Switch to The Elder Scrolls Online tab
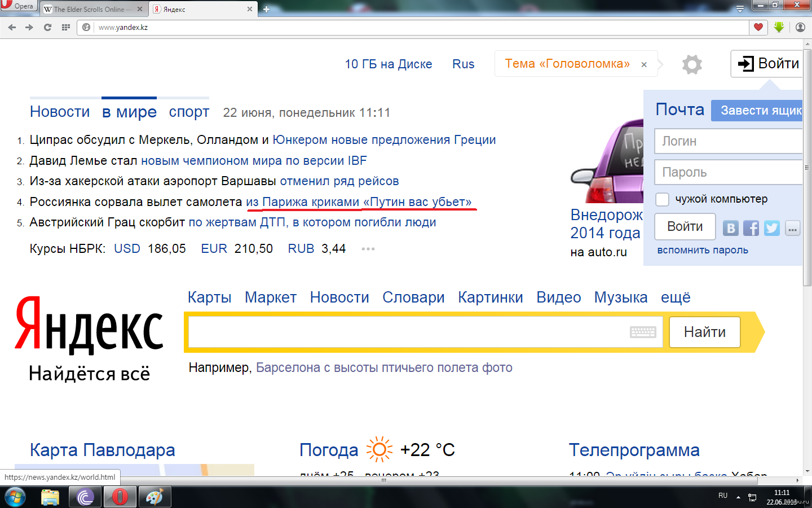The image size is (812, 508). pos(90,9)
